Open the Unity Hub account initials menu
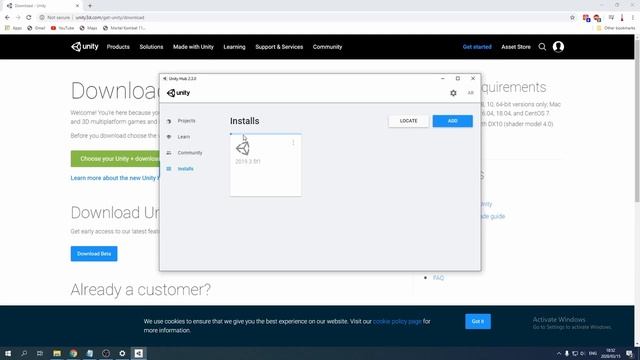The height and width of the screenshot is (360, 640). point(470,93)
